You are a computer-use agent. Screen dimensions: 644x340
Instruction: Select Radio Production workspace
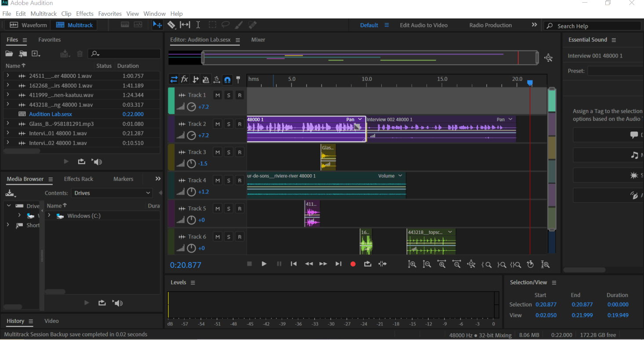[490, 25]
